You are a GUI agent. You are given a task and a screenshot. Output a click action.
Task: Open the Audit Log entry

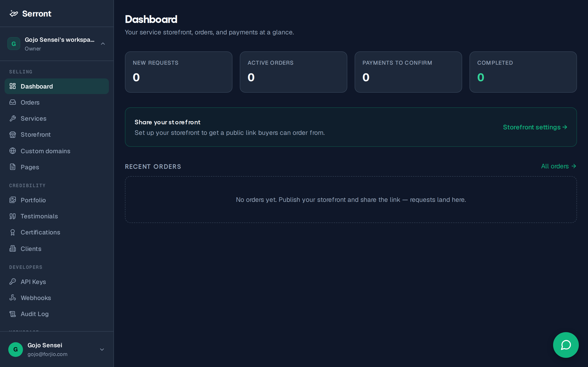click(x=57, y=314)
